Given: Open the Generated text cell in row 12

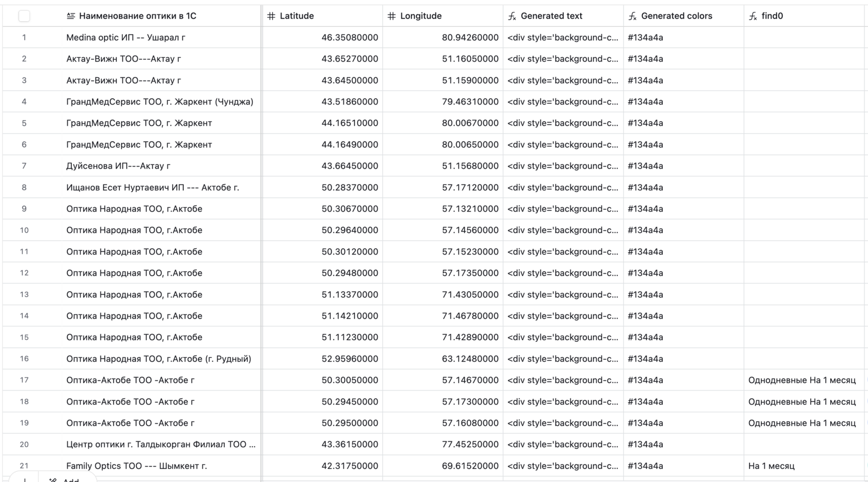Looking at the screenshot, I should pyautogui.click(x=563, y=273).
